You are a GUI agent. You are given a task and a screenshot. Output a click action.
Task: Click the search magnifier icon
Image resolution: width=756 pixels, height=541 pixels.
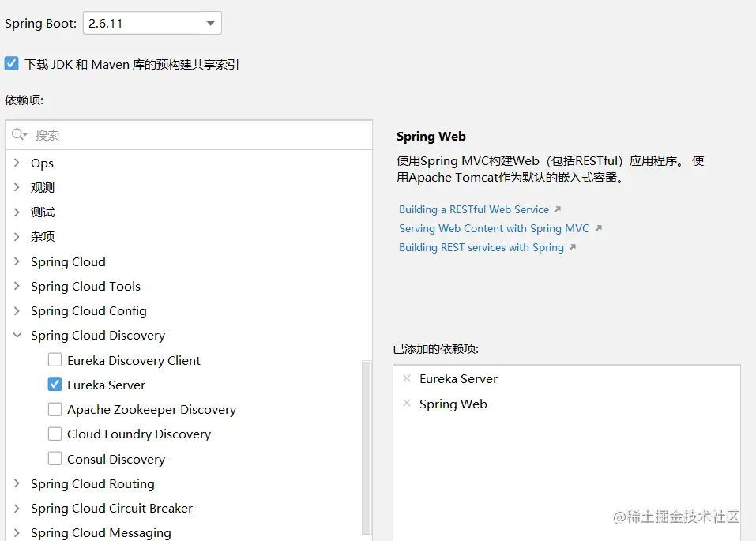19,134
